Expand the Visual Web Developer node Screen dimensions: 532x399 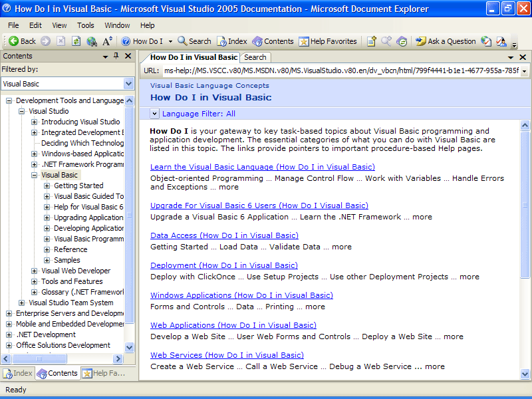[35, 271]
